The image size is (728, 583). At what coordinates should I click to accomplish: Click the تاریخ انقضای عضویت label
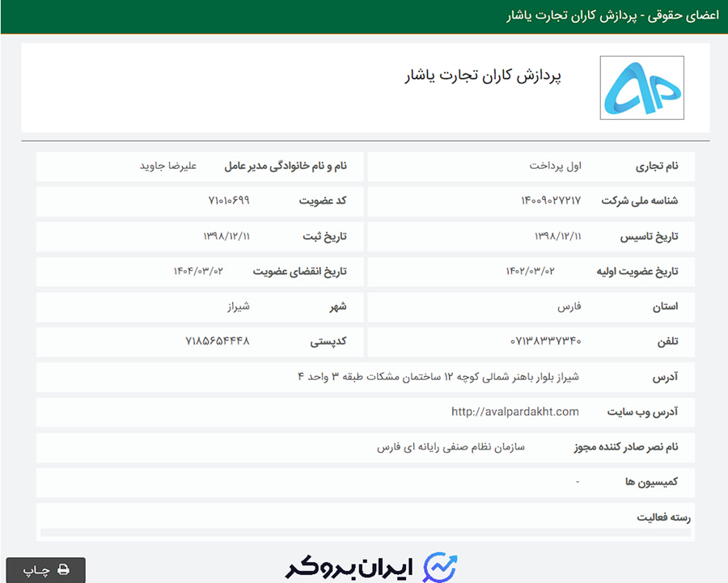tap(300, 272)
